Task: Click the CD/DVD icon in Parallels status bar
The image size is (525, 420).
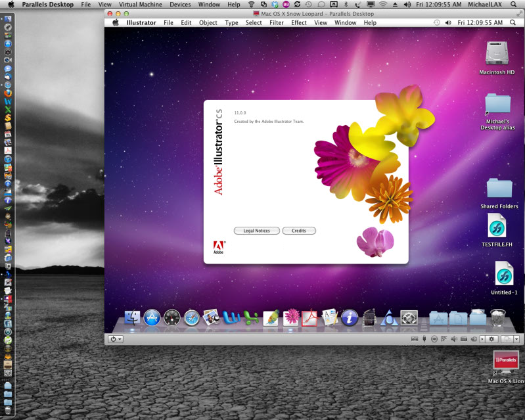Action: [434, 339]
